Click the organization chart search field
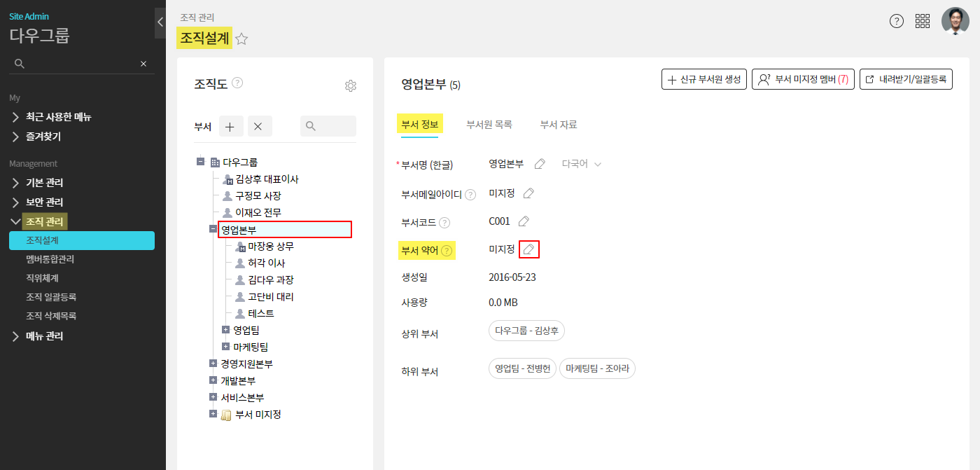 (328, 126)
